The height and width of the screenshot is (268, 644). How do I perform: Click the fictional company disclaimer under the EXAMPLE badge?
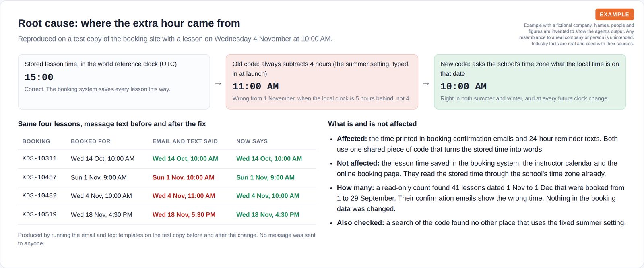click(x=576, y=34)
